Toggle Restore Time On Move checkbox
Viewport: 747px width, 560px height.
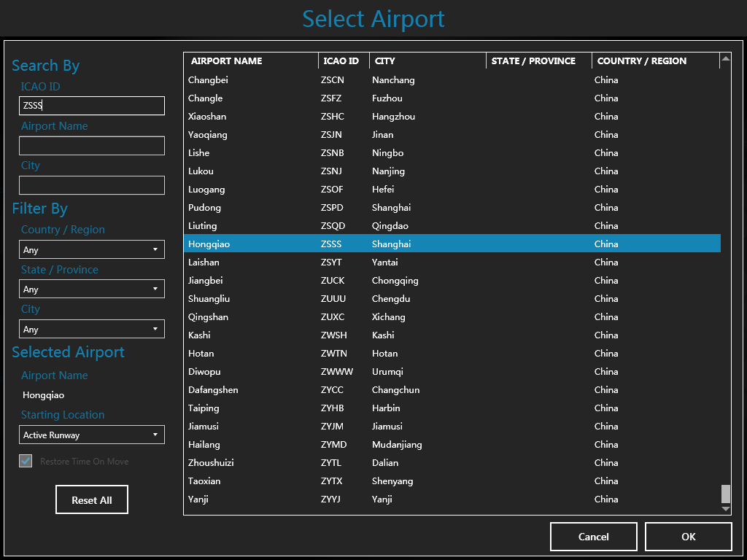point(26,461)
